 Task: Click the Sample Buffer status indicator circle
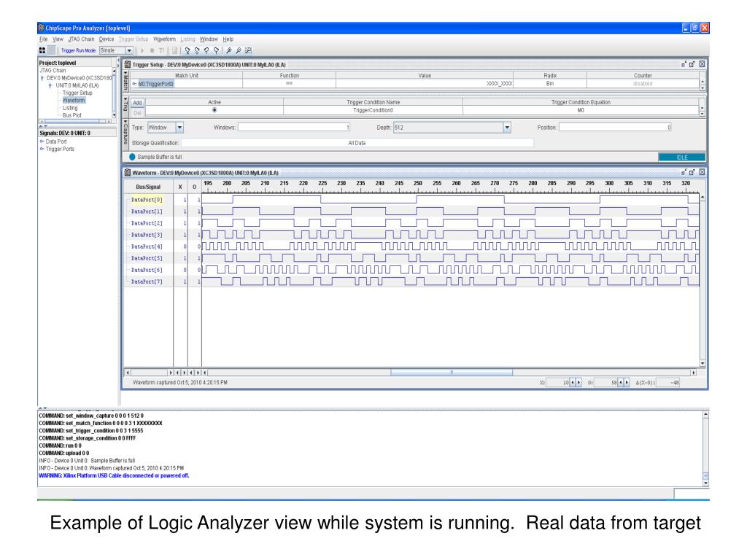pyautogui.click(x=133, y=157)
